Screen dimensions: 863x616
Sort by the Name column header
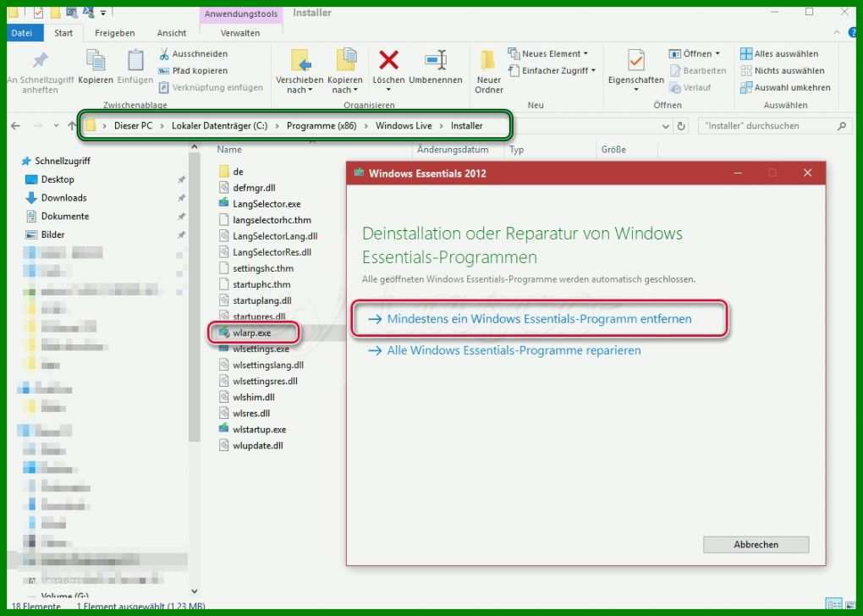229,150
